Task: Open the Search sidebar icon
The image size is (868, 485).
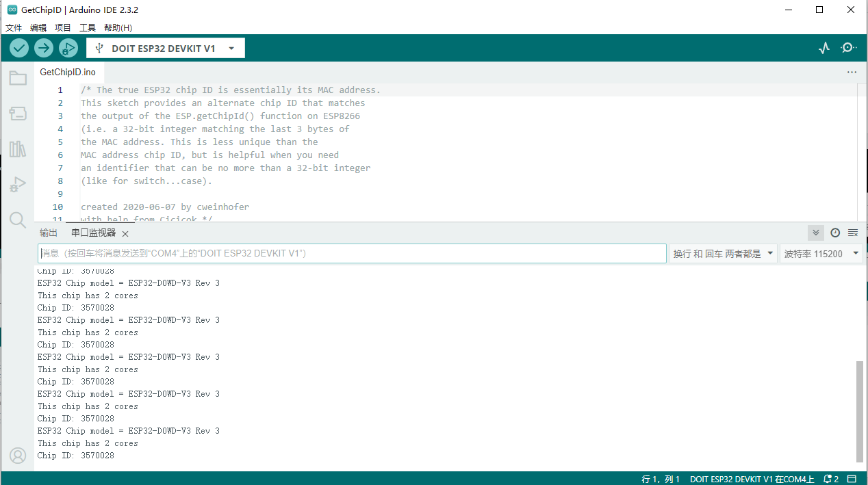Action: 18,220
